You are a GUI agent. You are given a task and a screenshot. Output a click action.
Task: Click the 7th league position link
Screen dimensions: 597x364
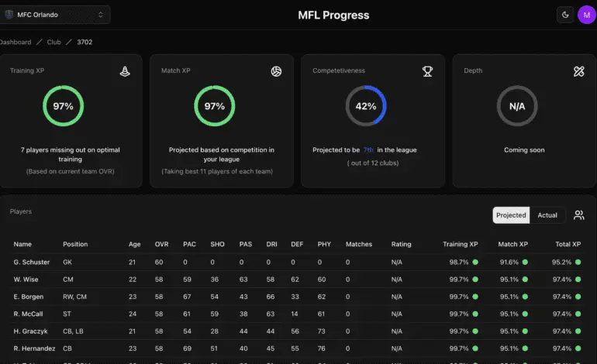click(368, 150)
